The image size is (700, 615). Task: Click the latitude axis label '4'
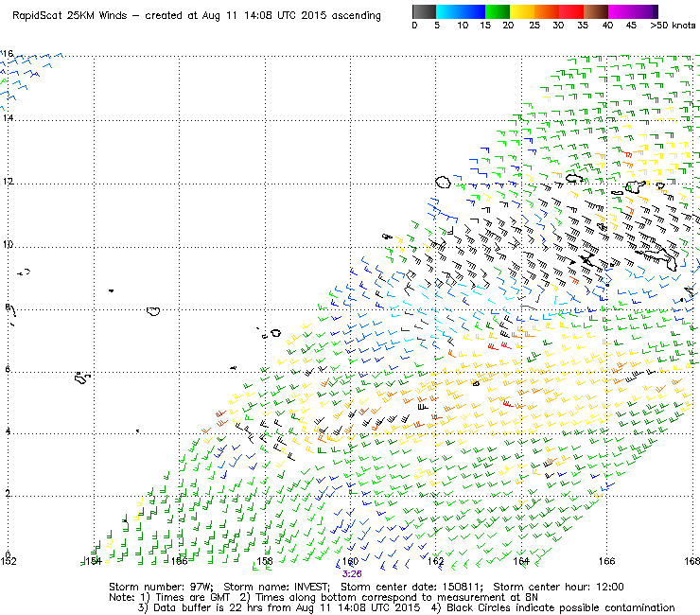[x=8, y=431]
